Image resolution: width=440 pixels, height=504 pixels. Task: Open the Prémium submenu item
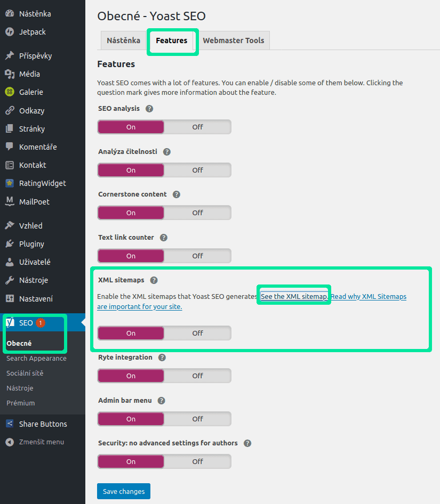21,403
